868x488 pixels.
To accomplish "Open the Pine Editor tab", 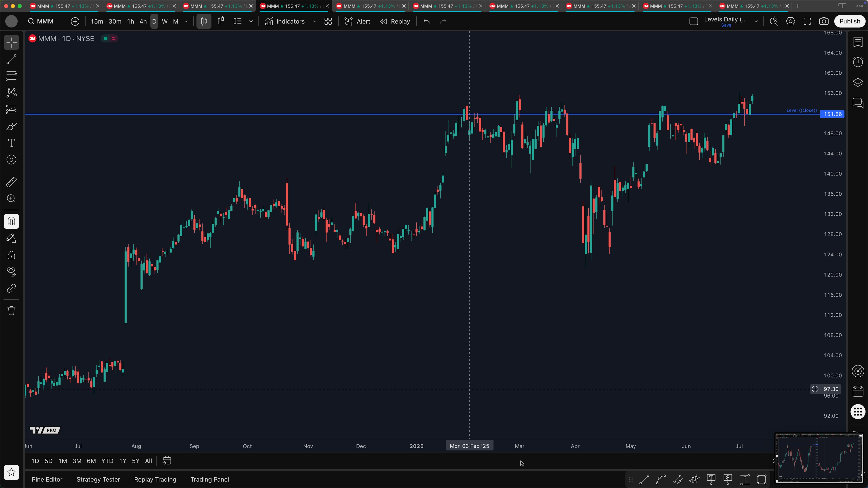I will 47,479.
